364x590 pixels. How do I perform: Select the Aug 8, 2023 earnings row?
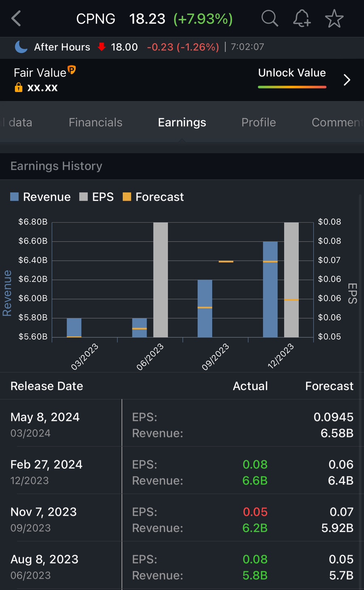[x=182, y=565]
